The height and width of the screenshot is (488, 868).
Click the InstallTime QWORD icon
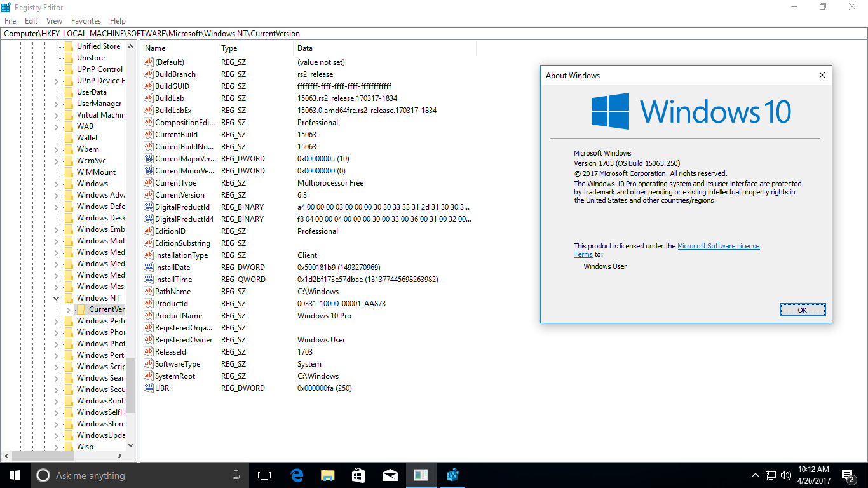pos(149,280)
